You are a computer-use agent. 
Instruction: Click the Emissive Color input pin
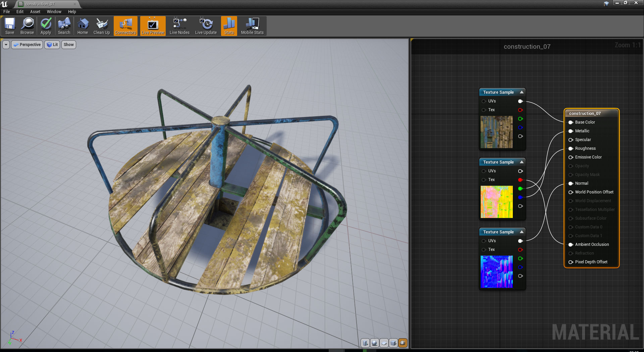click(571, 157)
